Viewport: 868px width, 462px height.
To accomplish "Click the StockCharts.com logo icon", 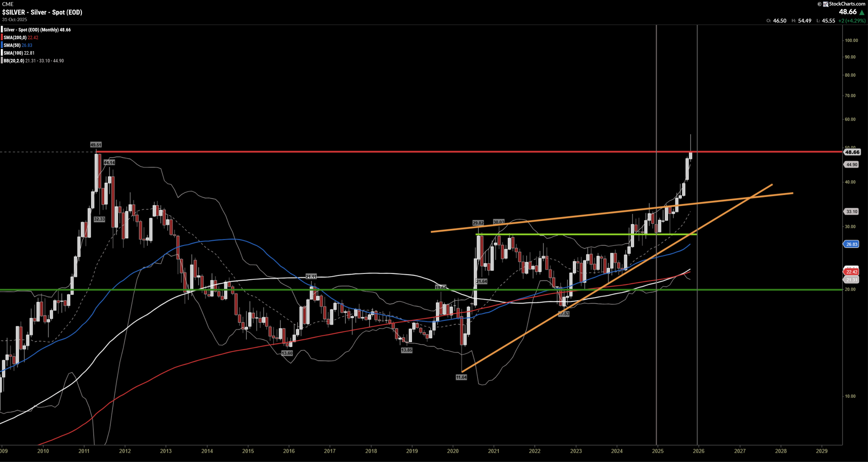I will 826,4.
